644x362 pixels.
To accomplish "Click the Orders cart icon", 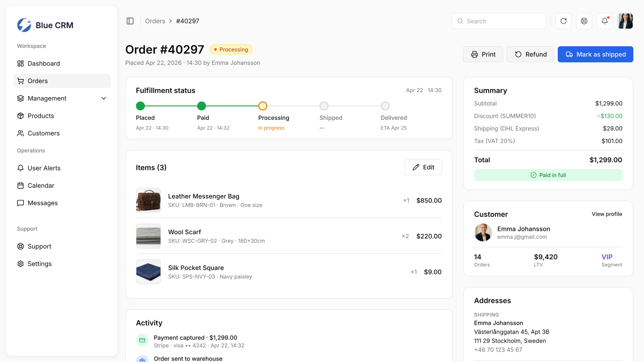I will 20,81.
